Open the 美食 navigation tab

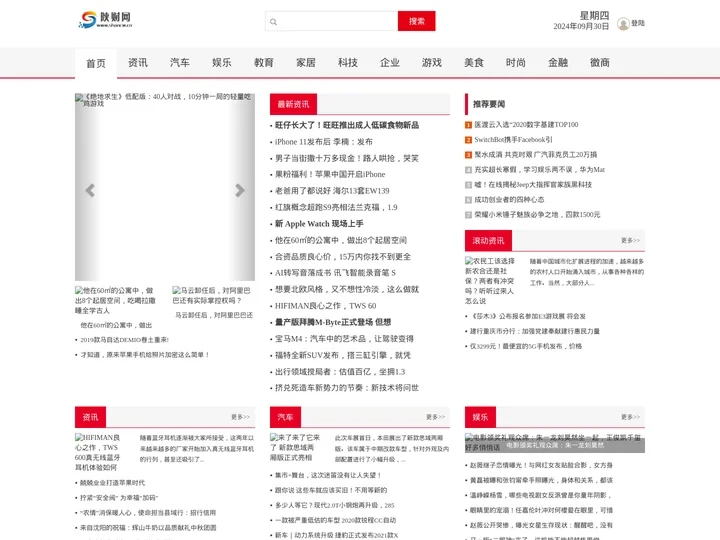474,62
